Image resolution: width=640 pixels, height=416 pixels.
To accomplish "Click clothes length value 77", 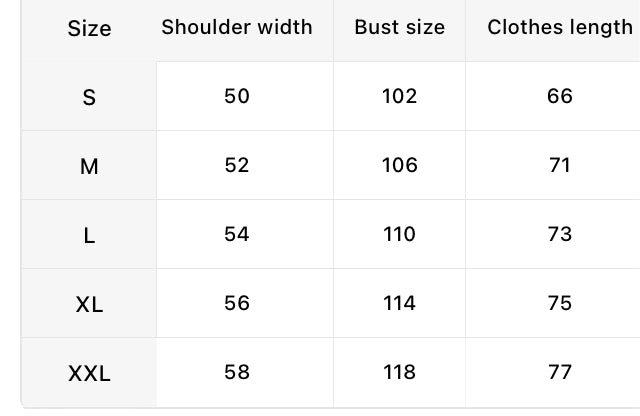I will (560, 372).
